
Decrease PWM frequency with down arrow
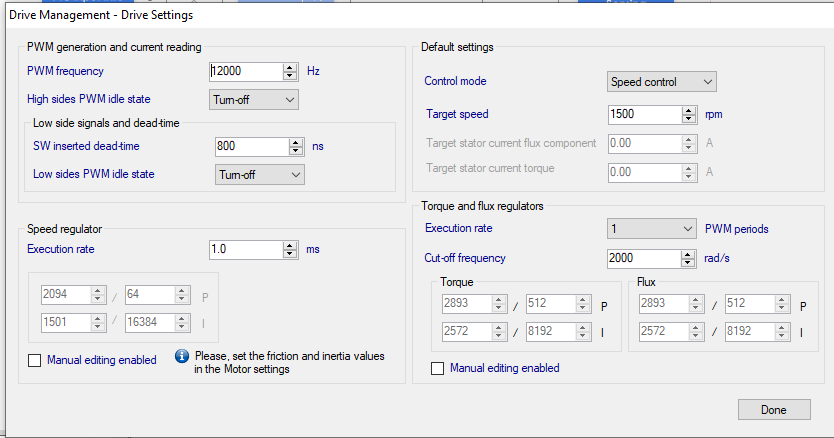tap(290, 76)
